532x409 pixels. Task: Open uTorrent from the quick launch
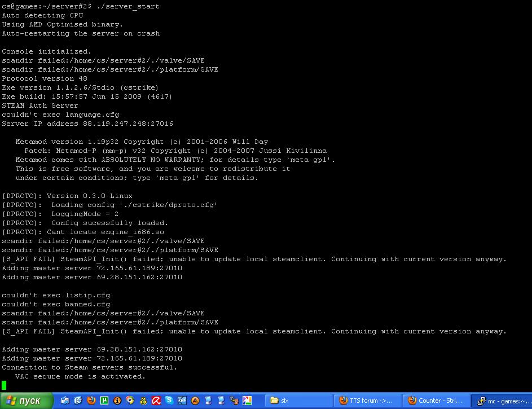pos(104,401)
